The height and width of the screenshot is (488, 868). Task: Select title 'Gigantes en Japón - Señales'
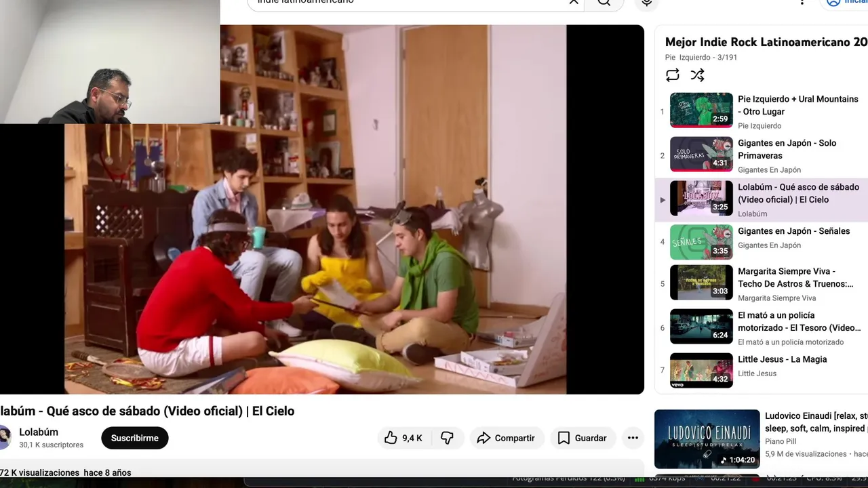pos(793,231)
